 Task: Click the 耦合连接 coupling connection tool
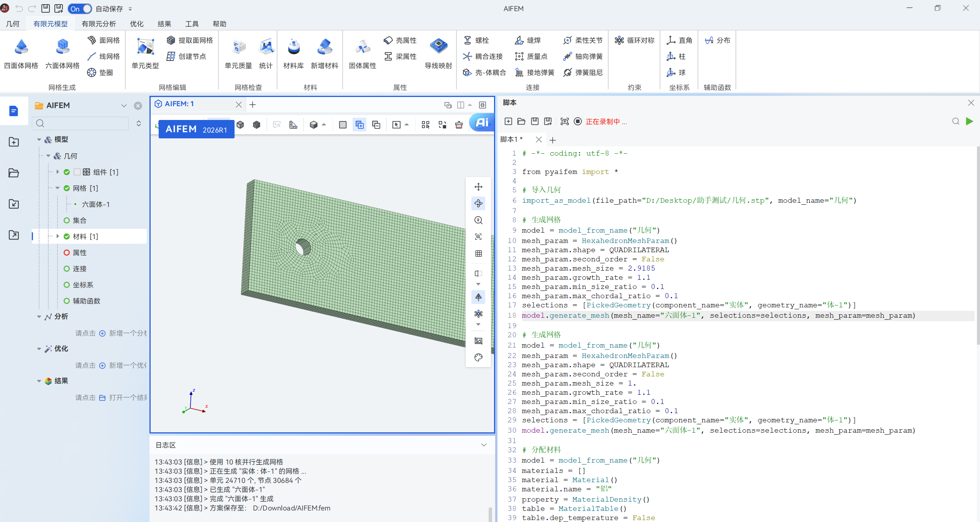click(483, 56)
